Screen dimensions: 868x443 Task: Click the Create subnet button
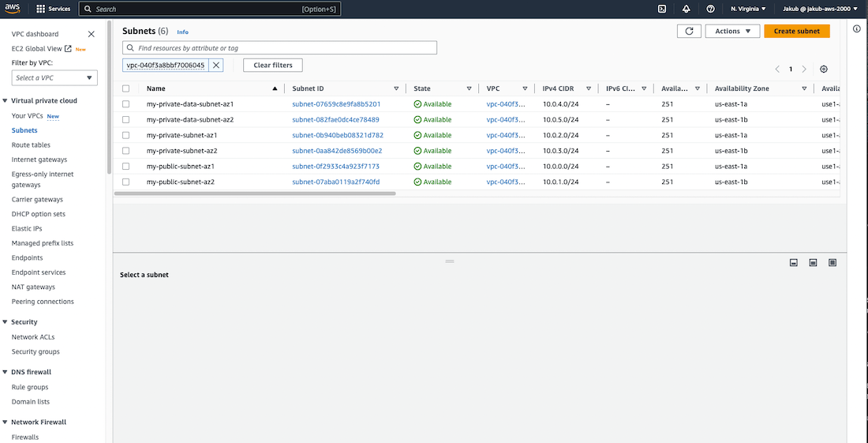[x=797, y=31]
